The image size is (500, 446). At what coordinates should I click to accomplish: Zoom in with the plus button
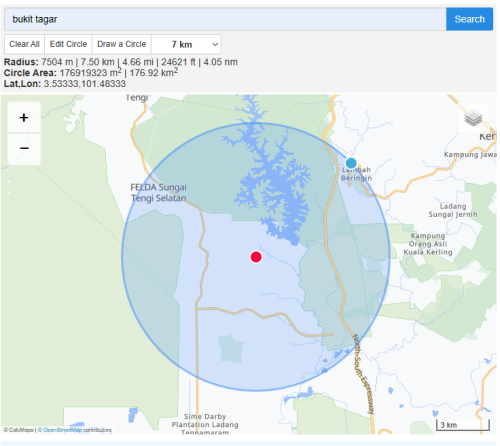click(24, 118)
